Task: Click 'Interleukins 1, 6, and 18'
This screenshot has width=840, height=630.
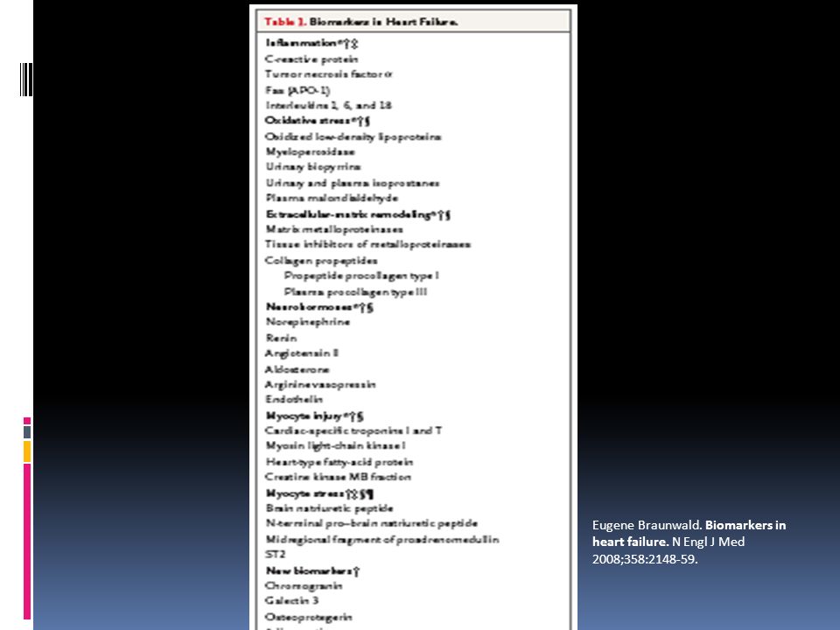Action: click(x=329, y=105)
